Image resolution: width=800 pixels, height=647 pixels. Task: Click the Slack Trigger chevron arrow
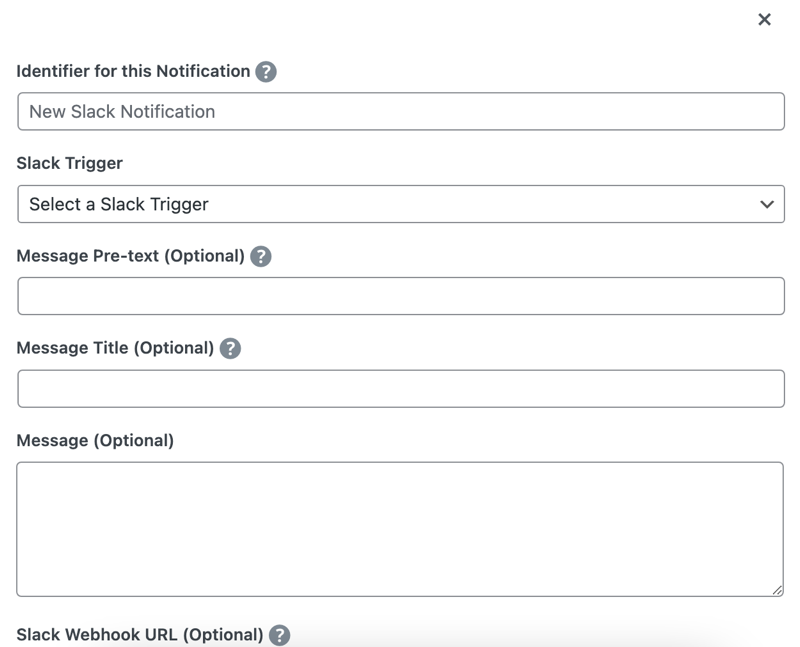767,205
